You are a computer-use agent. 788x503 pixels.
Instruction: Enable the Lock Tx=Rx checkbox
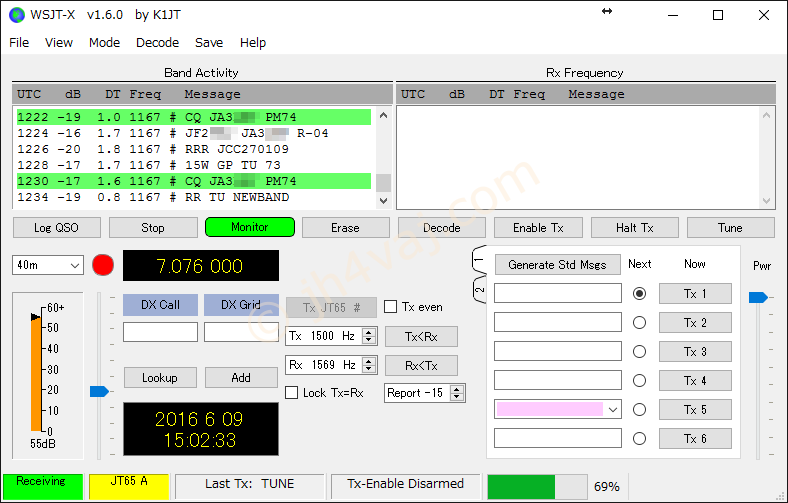tap(291, 392)
